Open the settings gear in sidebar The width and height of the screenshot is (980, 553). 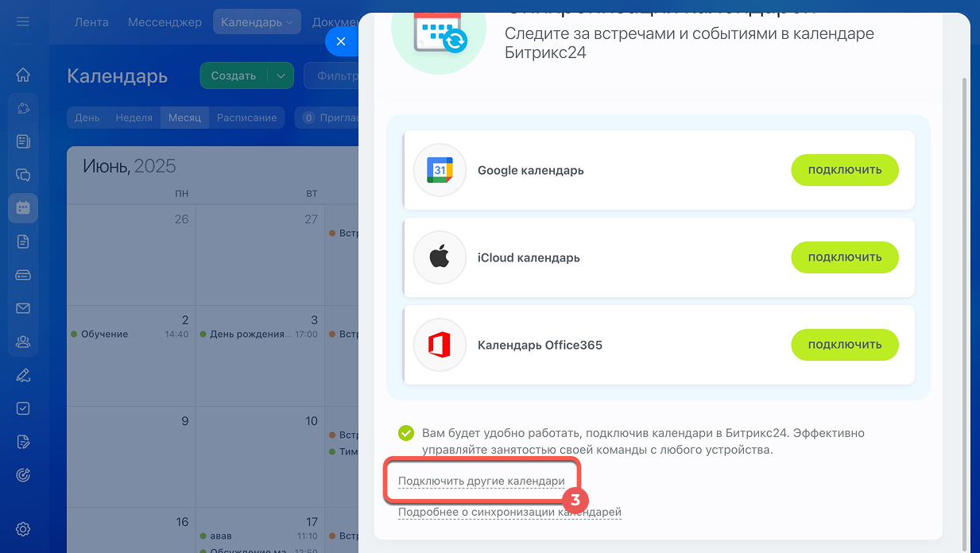23,528
